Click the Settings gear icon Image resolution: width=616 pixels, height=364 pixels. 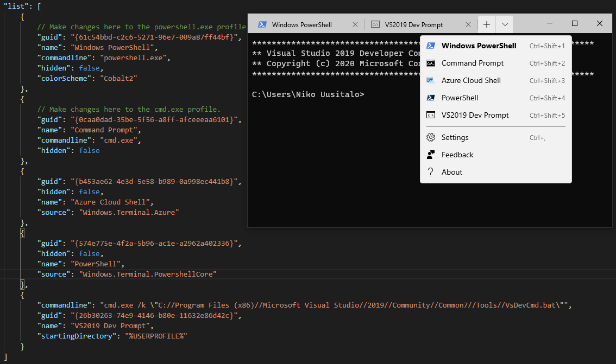431,137
